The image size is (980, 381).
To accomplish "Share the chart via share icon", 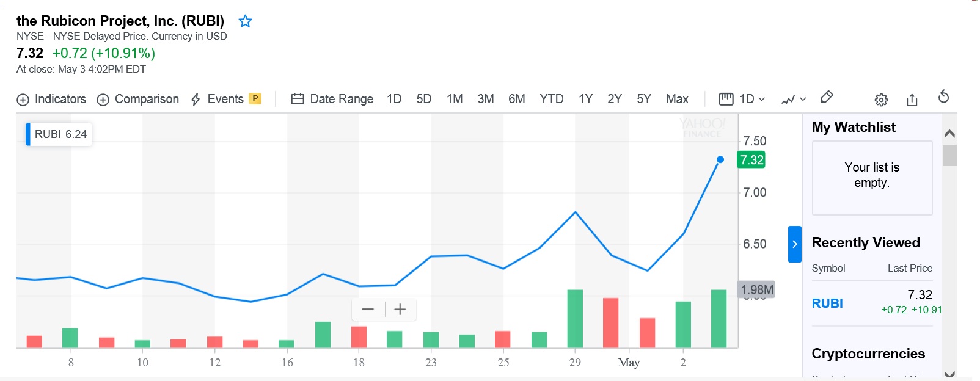I will pos(912,100).
